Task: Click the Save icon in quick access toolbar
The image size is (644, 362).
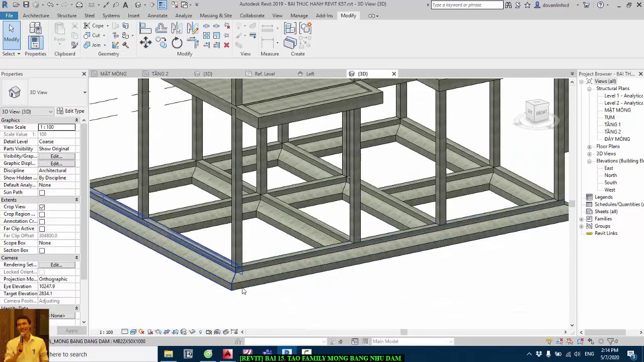Action: pyautogui.click(x=26, y=5)
